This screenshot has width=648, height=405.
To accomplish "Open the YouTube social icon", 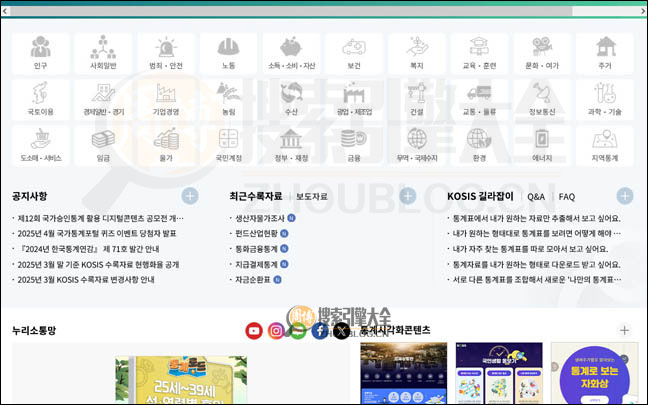I will [254, 331].
